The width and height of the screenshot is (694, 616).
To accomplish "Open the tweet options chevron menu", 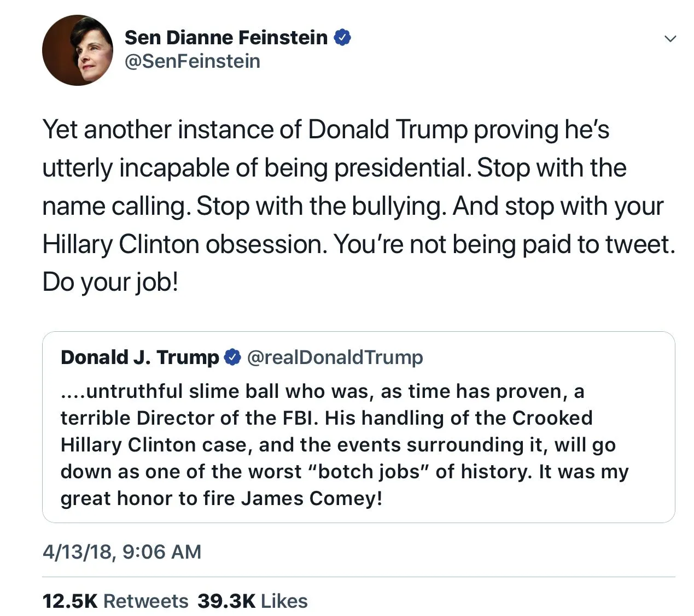I will tap(670, 38).
